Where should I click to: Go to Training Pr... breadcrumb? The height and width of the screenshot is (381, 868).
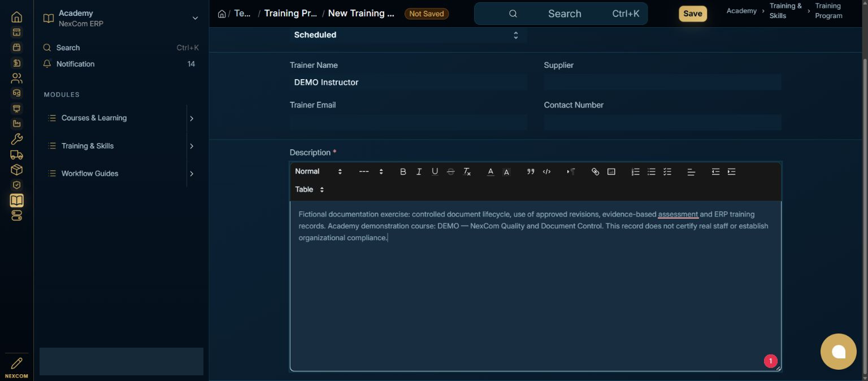click(x=290, y=14)
